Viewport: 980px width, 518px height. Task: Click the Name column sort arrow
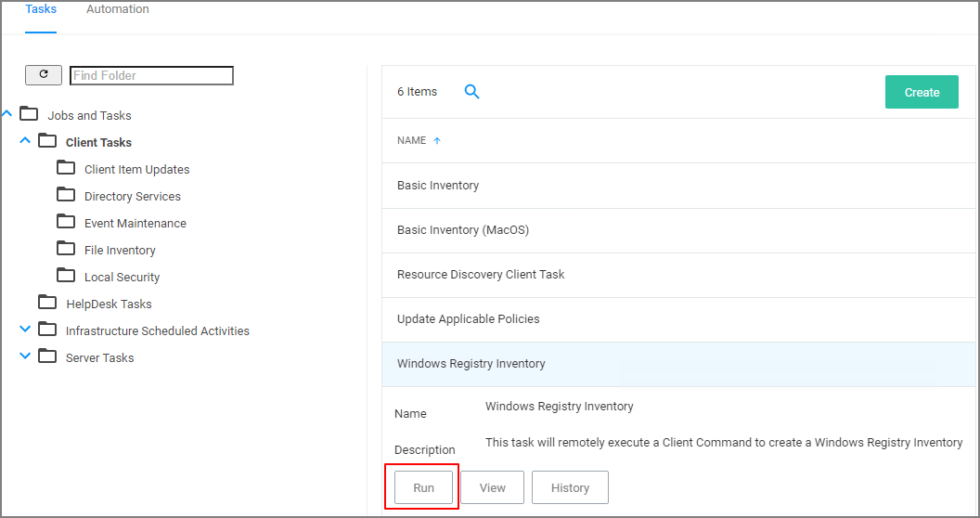437,141
